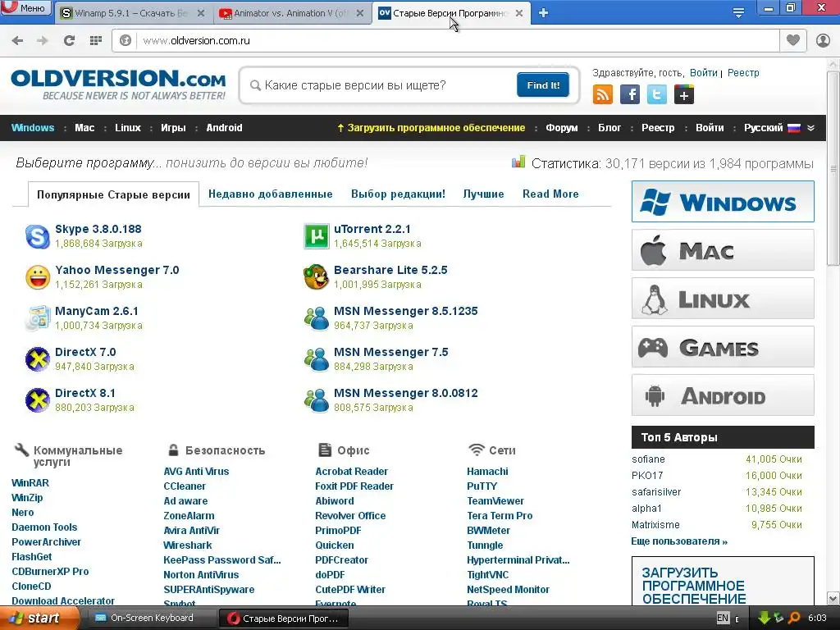Open the Twitter icon
Screen dimensions: 840x630
[x=657, y=95]
